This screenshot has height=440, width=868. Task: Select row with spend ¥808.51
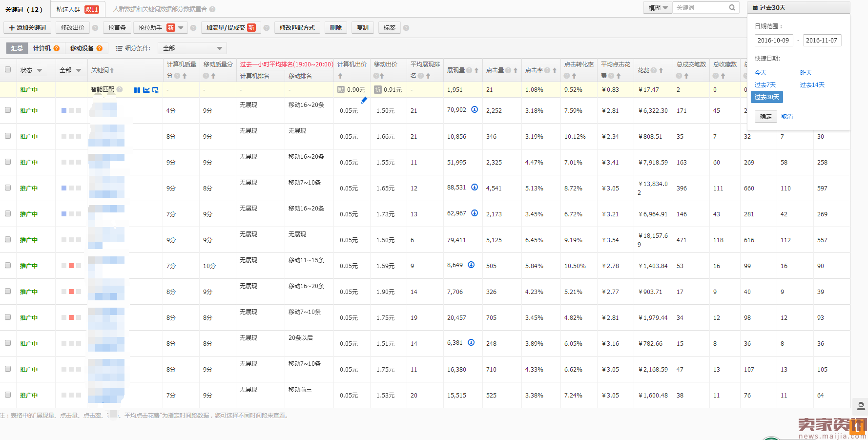point(8,136)
